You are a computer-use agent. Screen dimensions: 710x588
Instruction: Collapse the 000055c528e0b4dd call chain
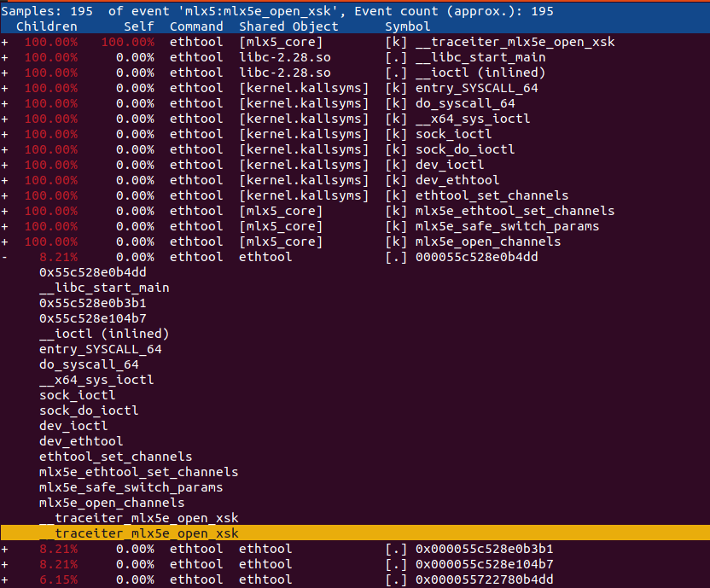(x=4, y=258)
